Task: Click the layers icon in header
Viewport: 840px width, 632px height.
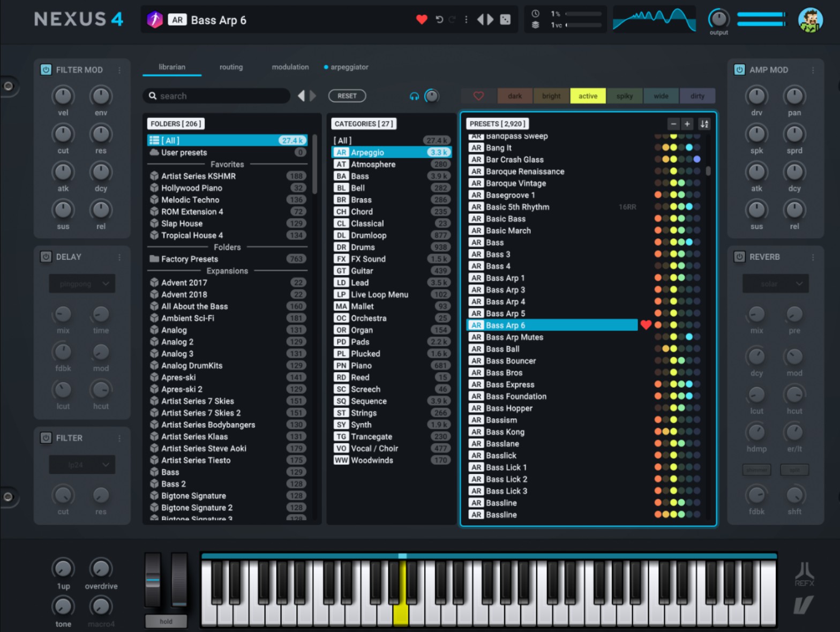Action: [535, 25]
